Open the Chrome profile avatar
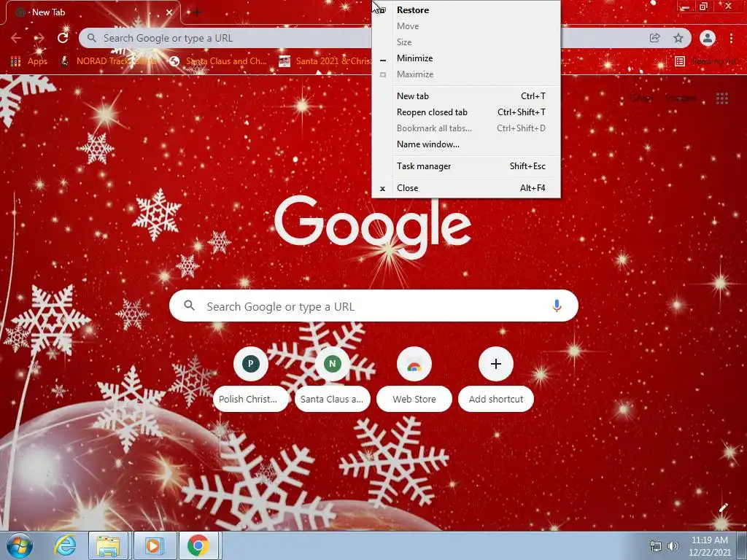This screenshot has height=560, width=747. (x=708, y=38)
